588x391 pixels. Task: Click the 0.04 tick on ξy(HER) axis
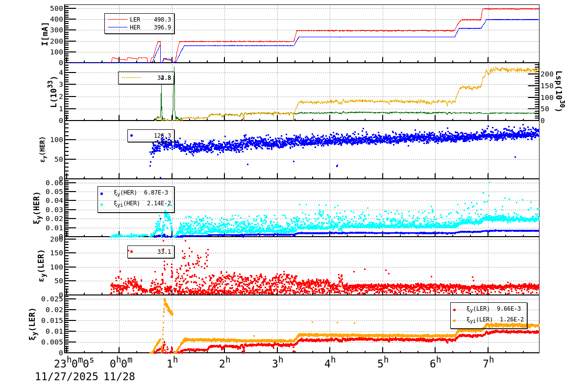(x=54, y=200)
